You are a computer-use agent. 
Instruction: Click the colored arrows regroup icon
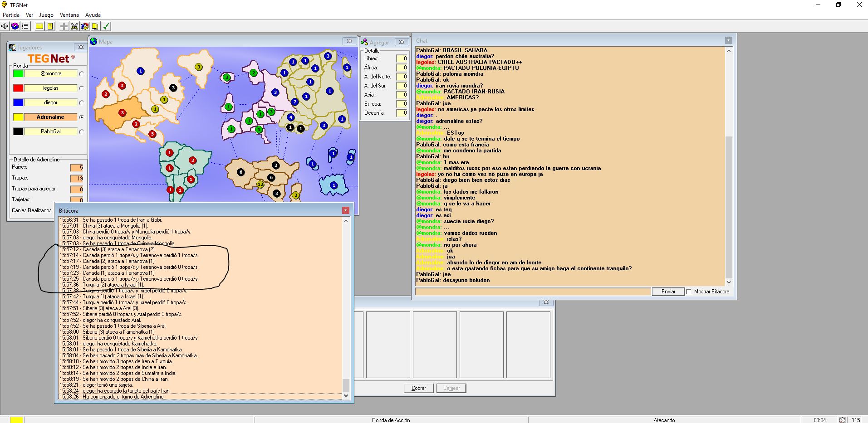pyautogui.click(x=85, y=26)
